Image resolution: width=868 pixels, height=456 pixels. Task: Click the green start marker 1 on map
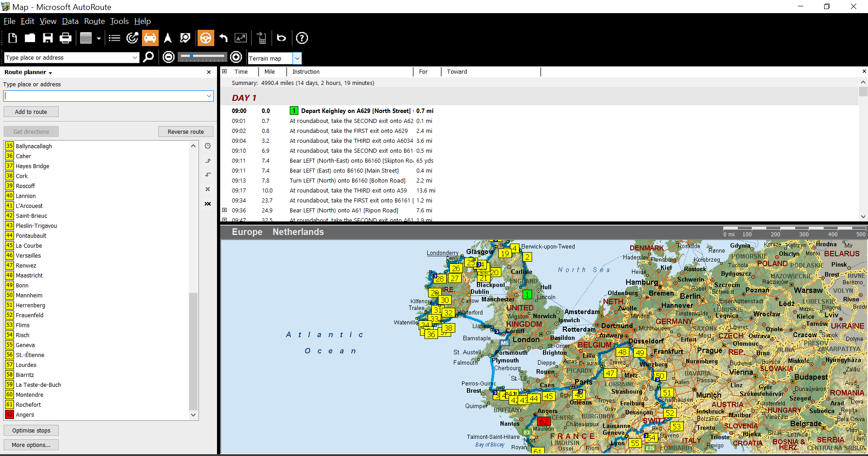pyautogui.click(x=527, y=295)
